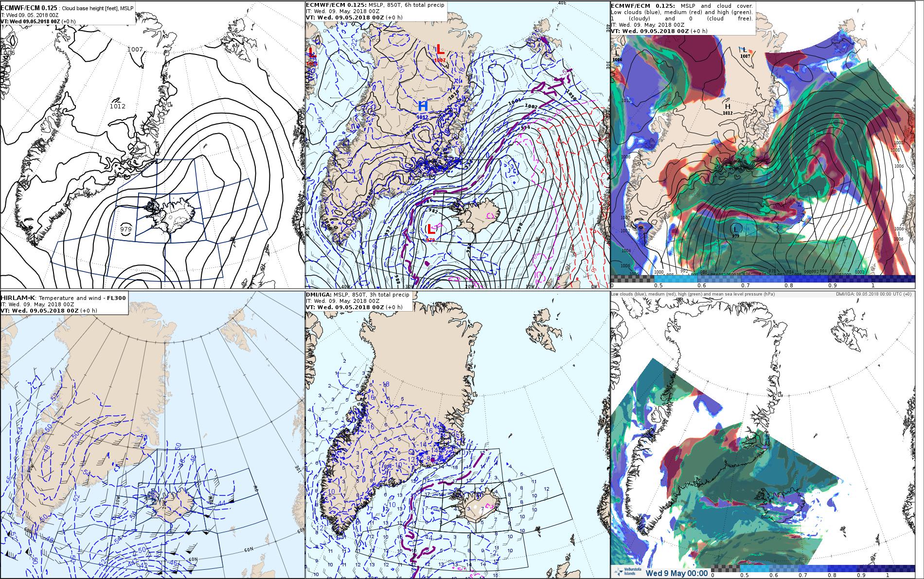Viewport: 924px width, 579px height.
Task: Click the H 1012 marker in ECMWF cloud cover map
Action: [x=728, y=108]
